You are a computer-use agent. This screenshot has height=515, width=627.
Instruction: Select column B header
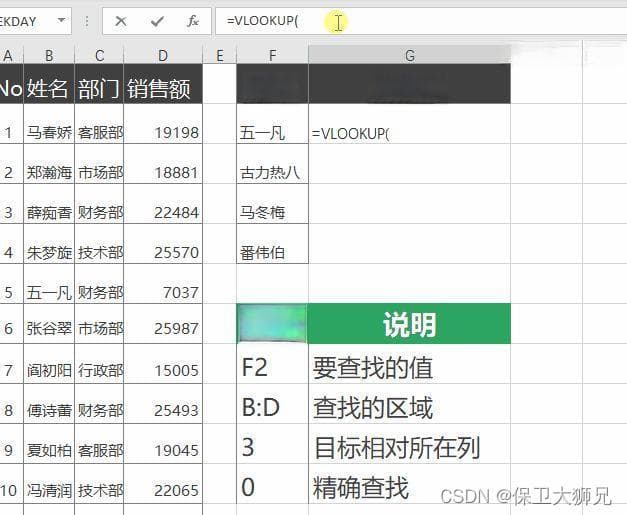tap(49, 56)
